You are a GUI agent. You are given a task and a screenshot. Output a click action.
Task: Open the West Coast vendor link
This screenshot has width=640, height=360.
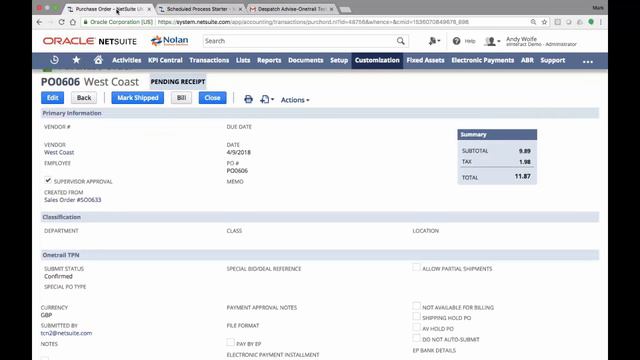59,152
